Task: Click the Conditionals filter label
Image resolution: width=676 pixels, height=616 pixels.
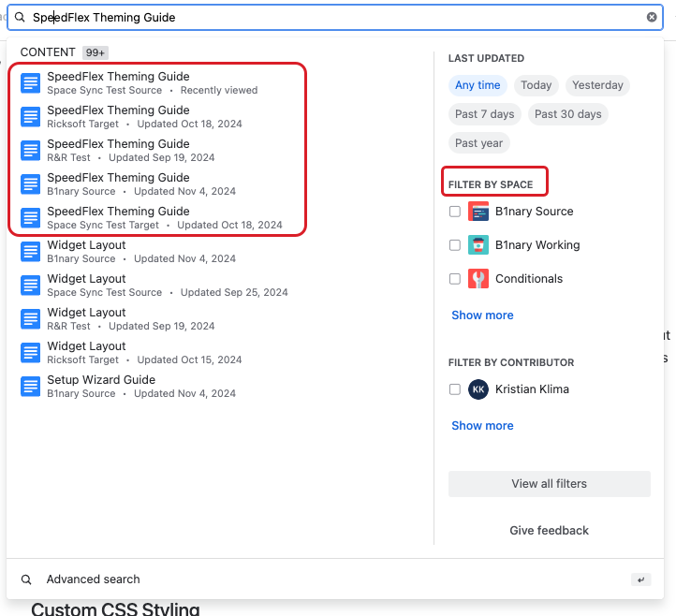Action: point(529,278)
